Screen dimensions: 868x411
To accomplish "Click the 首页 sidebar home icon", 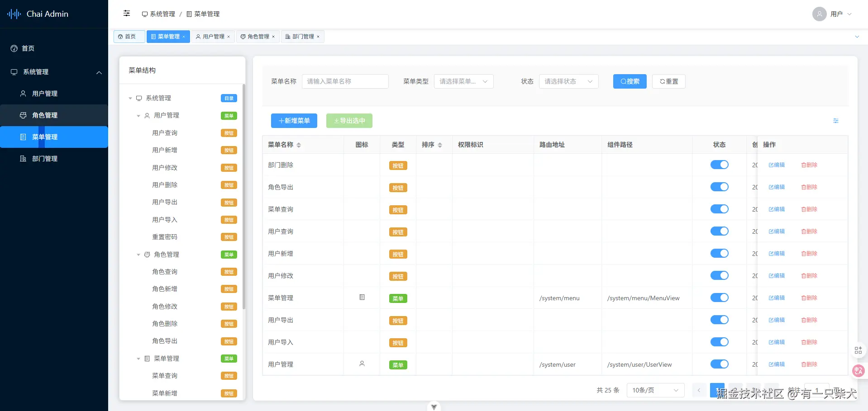I will tap(14, 48).
